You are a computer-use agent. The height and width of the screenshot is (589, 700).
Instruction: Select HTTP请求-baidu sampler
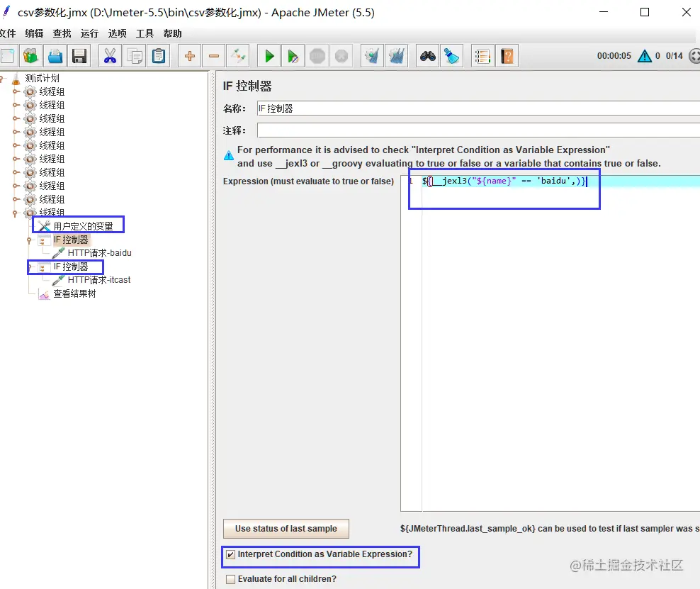pos(100,253)
